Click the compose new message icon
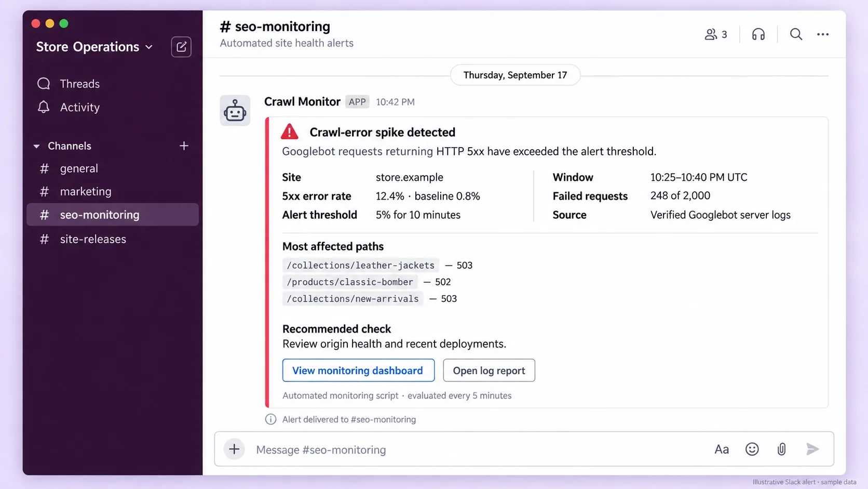This screenshot has height=489, width=868. [181, 47]
